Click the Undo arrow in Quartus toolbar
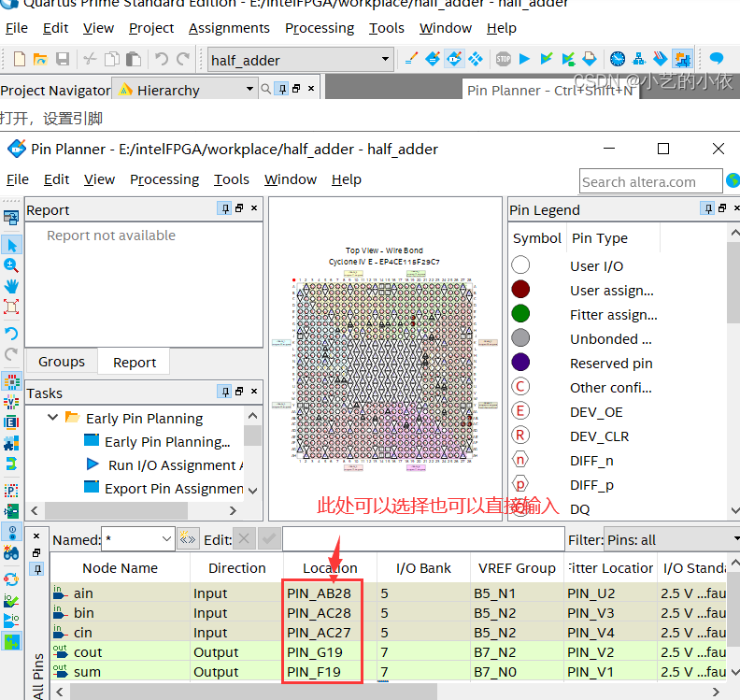Viewport: 740px width, 700px height. tap(162, 60)
